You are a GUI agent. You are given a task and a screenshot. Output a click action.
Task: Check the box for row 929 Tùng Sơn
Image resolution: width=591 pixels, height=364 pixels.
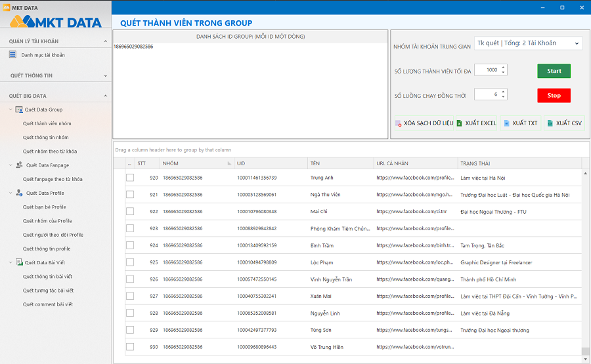[x=130, y=330]
